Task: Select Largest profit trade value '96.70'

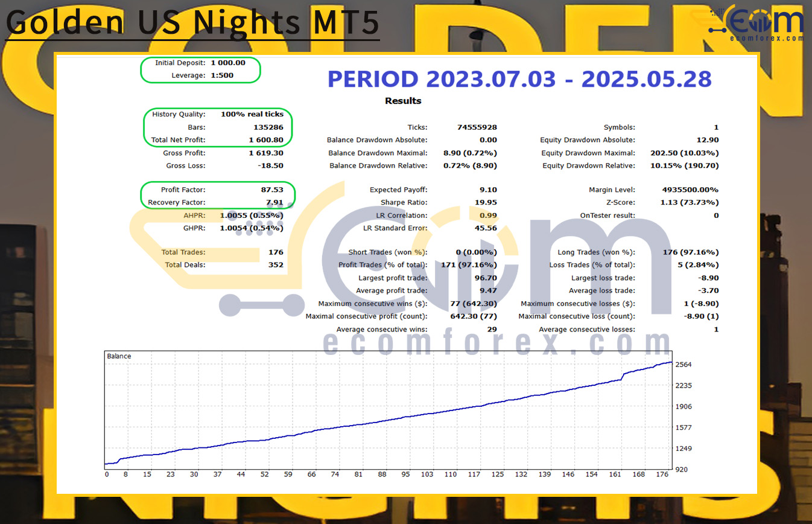Action: pos(486,278)
